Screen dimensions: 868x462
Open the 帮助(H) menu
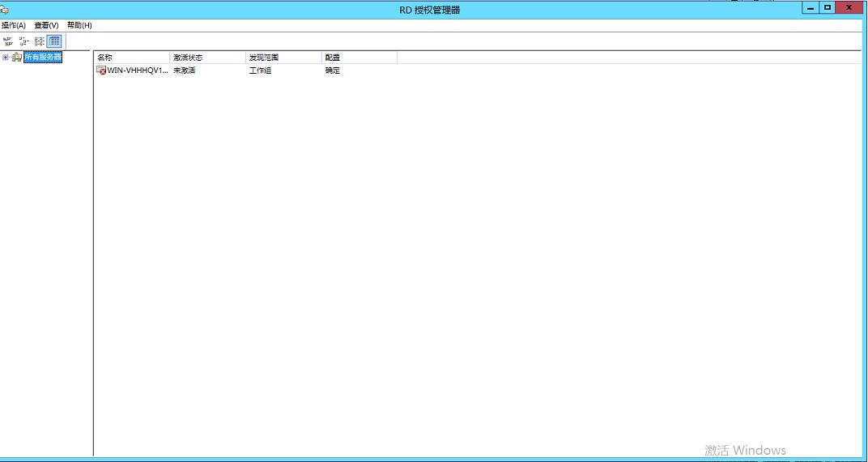[79, 25]
